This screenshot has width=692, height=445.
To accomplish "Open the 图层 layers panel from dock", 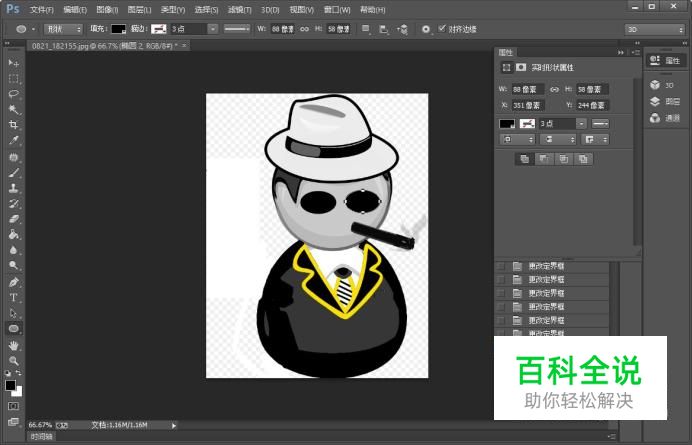I will [x=665, y=102].
